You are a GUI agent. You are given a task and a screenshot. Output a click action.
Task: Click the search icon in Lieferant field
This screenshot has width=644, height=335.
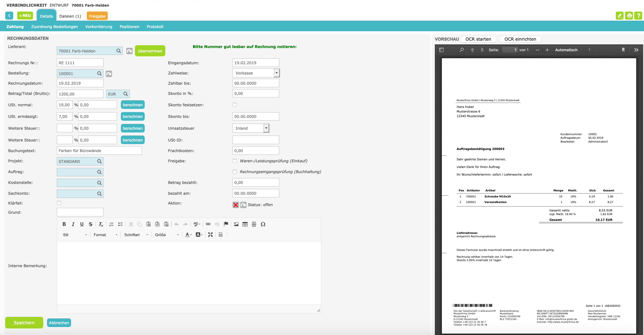point(118,51)
